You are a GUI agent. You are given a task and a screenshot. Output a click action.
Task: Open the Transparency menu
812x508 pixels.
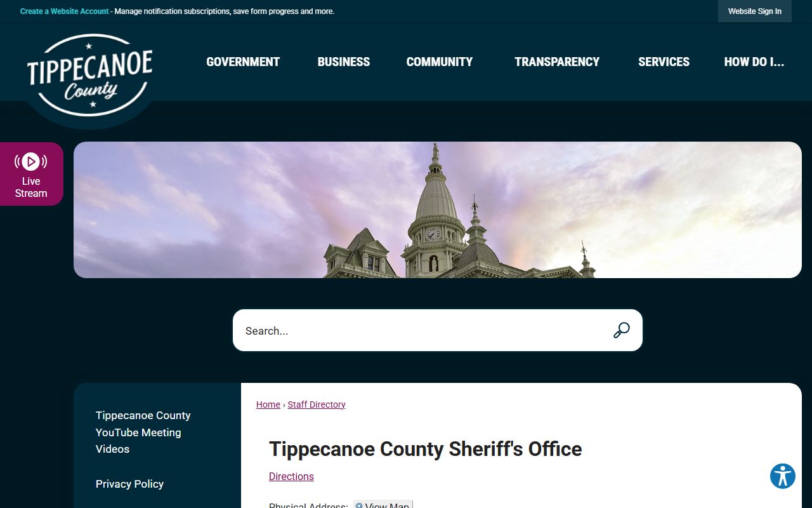point(557,62)
